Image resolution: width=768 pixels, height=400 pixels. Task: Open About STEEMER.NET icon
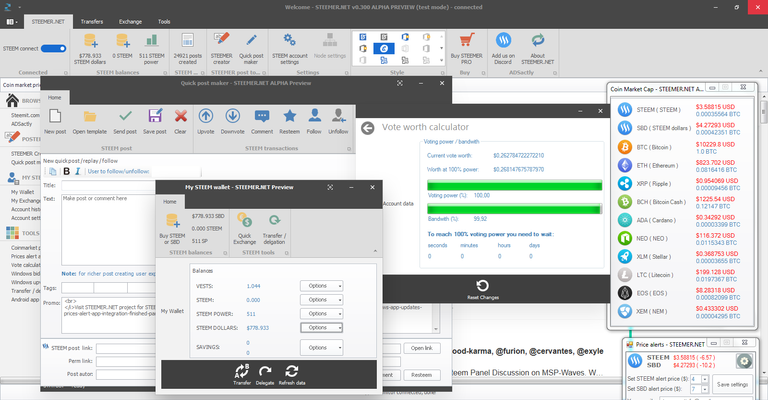[538, 48]
